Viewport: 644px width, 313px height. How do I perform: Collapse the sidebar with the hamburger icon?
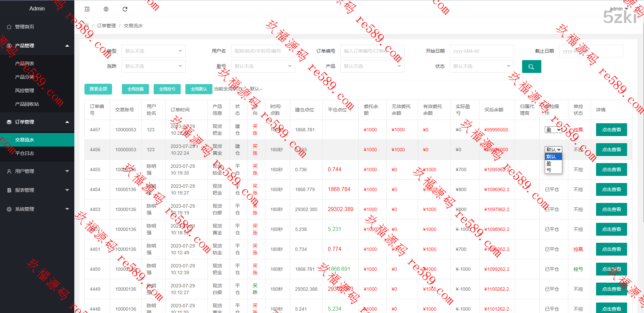click(x=87, y=9)
